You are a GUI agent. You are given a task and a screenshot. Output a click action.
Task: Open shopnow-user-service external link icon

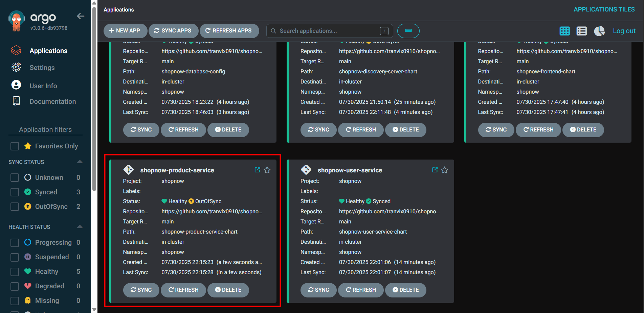coord(435,170)
